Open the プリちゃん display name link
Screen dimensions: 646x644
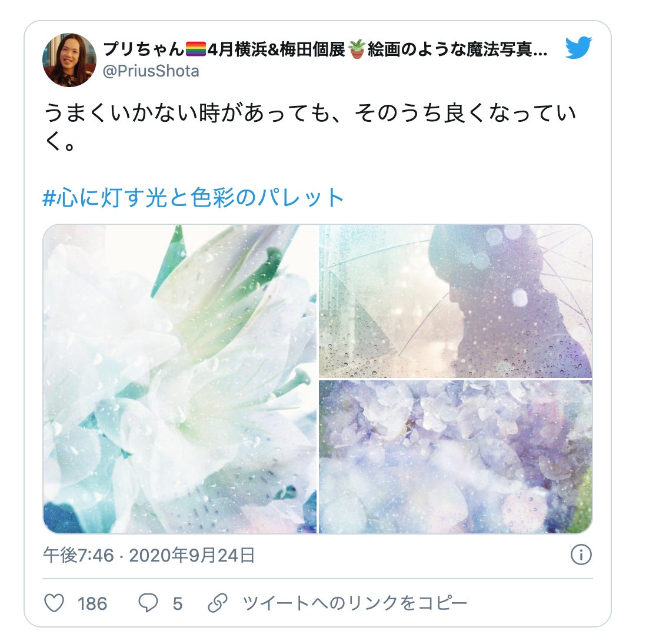143,49
